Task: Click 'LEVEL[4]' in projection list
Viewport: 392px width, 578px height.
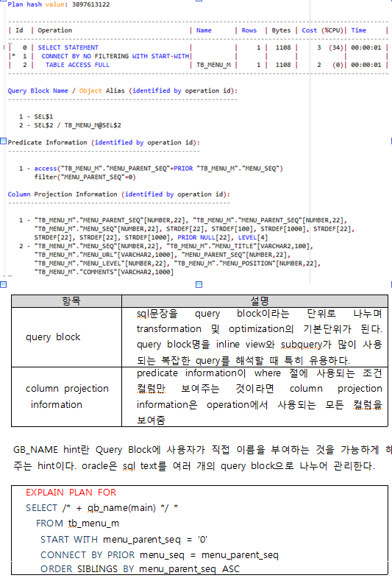Action: pyautogui.click(x=253, y=237)
